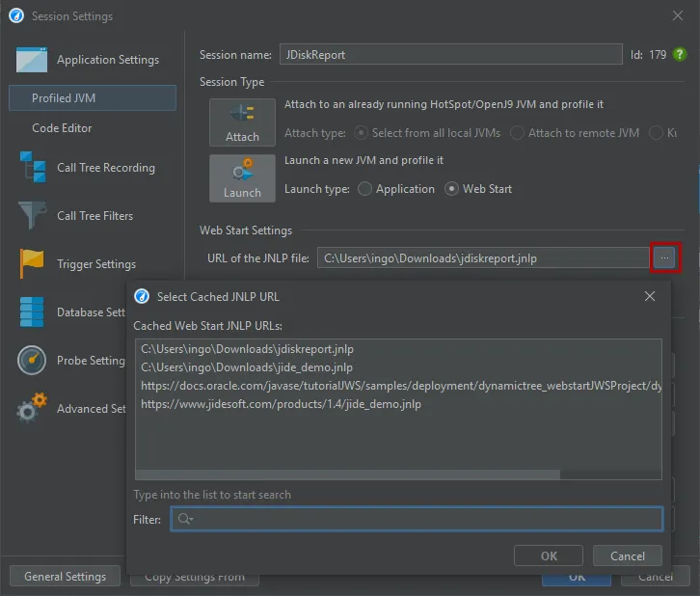Go to Call Tree Filters section
Viewport: 700px width, 596px height.
[x=95, y=216]
